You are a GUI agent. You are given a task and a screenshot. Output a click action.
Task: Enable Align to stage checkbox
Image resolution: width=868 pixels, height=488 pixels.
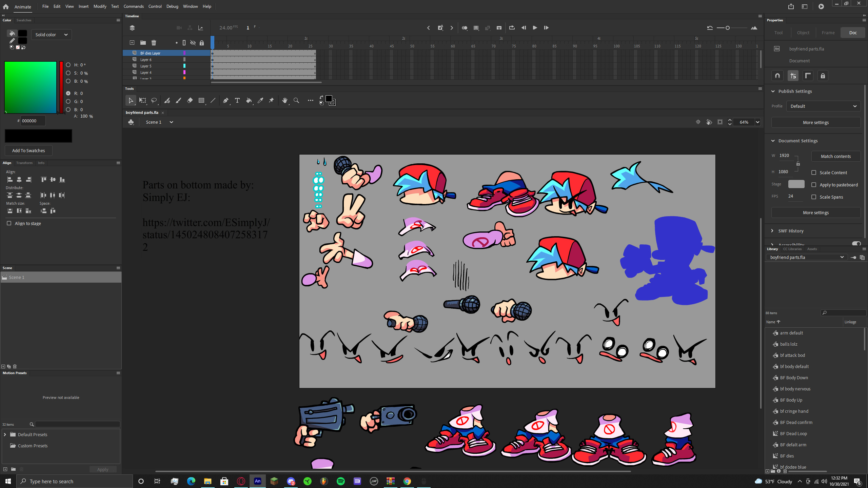click(x=9, y=223)
